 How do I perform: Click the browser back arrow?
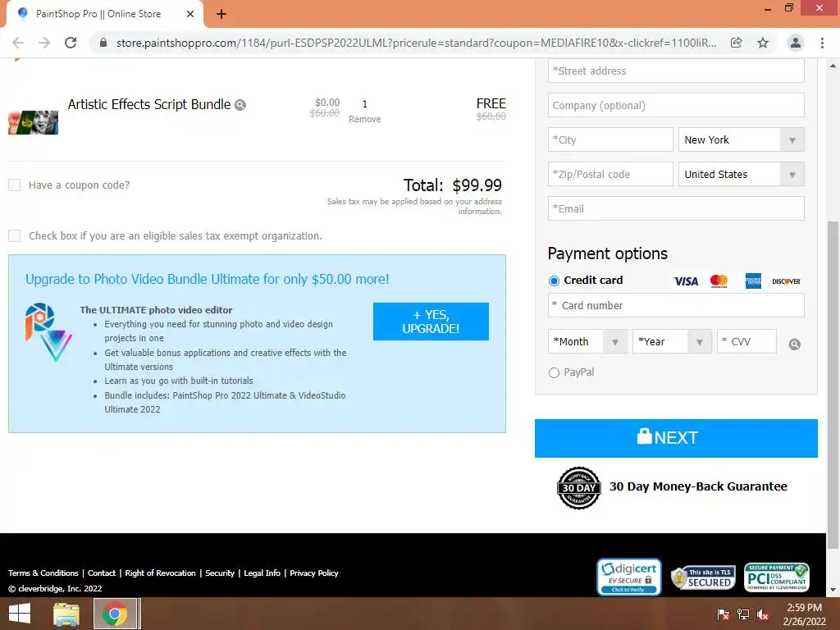pyautogui.click(x=18, y=43)
